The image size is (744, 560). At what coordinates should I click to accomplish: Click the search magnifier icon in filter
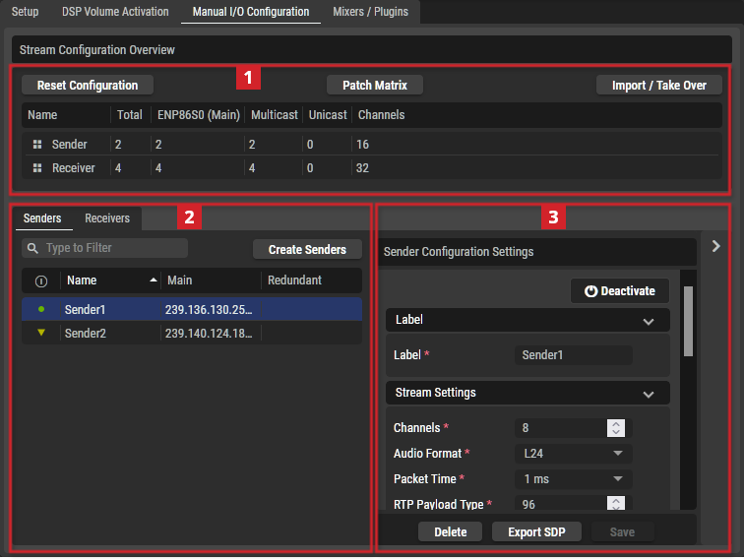32,248
